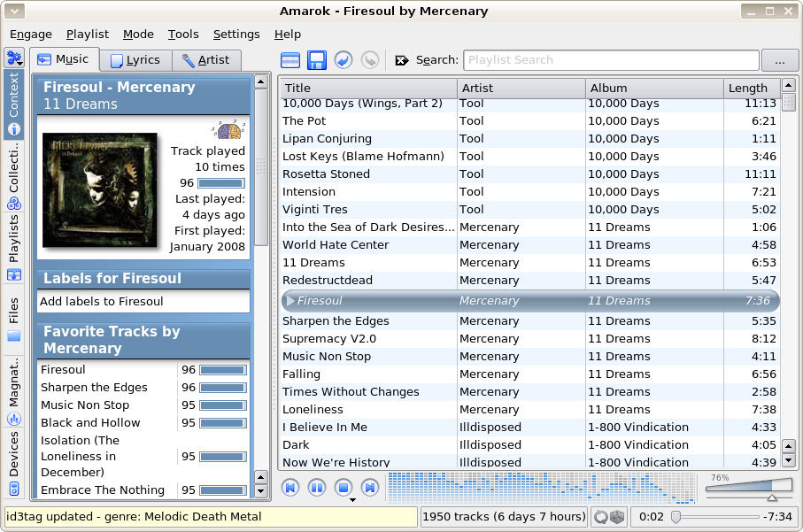Screen dimensions: 803x532
Task: Click the search options '...' button
Action: (779, 60)
